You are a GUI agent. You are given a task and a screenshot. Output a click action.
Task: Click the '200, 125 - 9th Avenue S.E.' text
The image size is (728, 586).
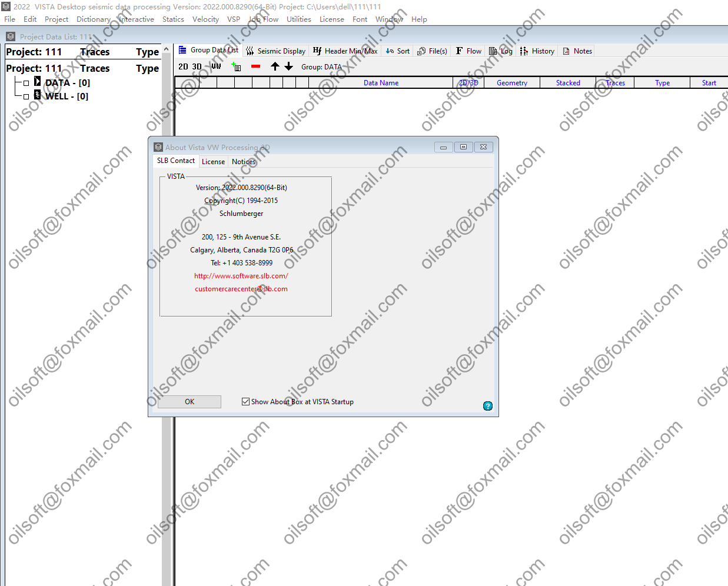(241, 237)
